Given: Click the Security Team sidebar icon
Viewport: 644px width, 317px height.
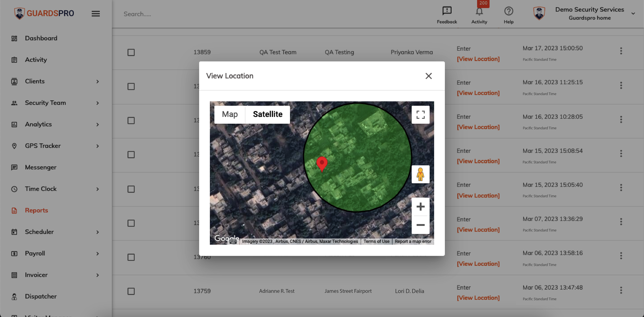Looking at the screenshot, I should pyautogui.click(x=14, y=103).
